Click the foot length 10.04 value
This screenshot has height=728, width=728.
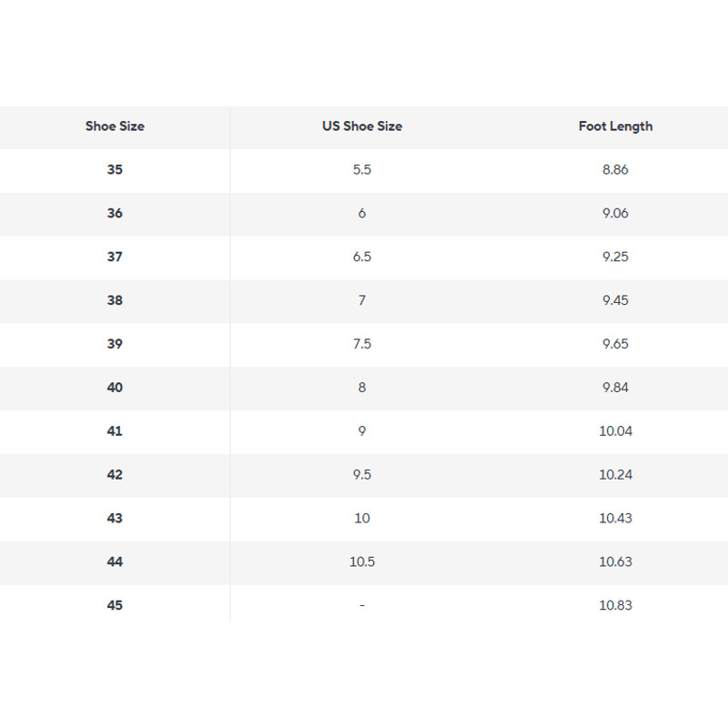click(x=615, y=431)
